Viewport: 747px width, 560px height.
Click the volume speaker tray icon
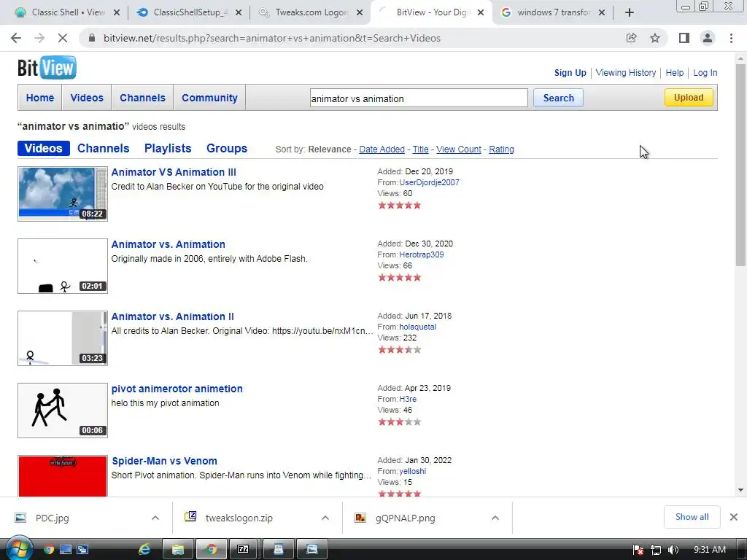pyautogui.click(x=673, y=550)
